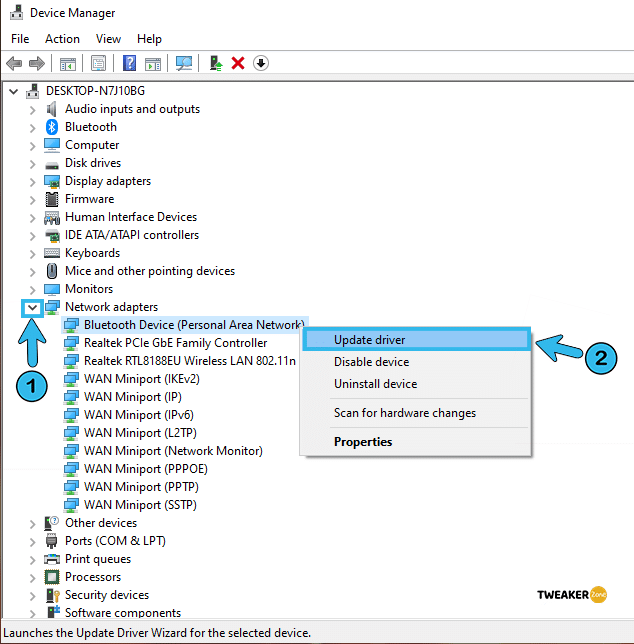Click the Human Interface Devices icon
The image size is (634, 644).
[x=52, y=218]
